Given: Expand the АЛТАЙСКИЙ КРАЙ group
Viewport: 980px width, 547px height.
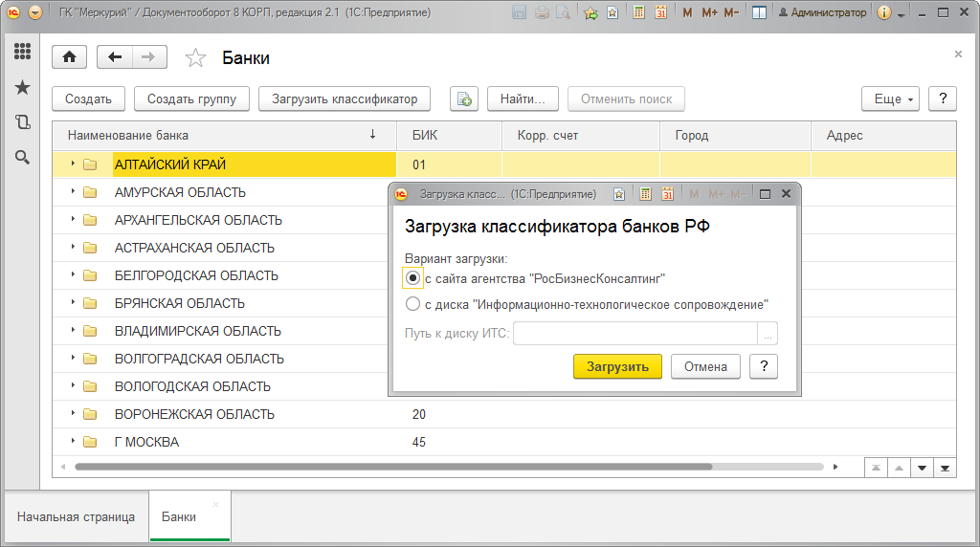Looking at the screenshot, I should coord(73,164).
